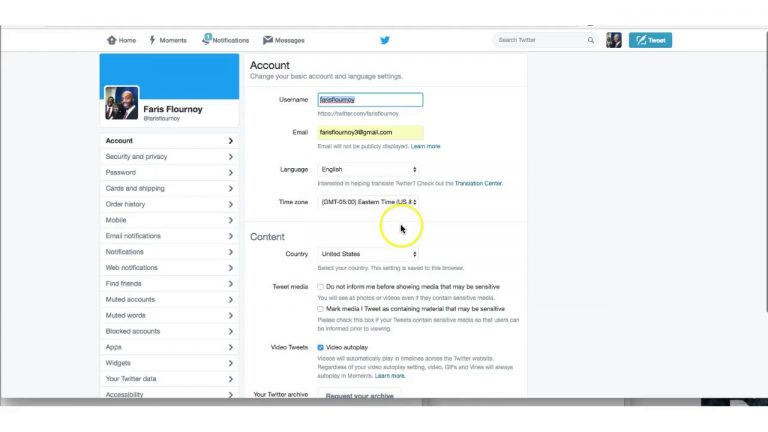768x432 pixels.
Task: Toggle the Video autoplay checkbox
Action: click(x=320, y=347)
